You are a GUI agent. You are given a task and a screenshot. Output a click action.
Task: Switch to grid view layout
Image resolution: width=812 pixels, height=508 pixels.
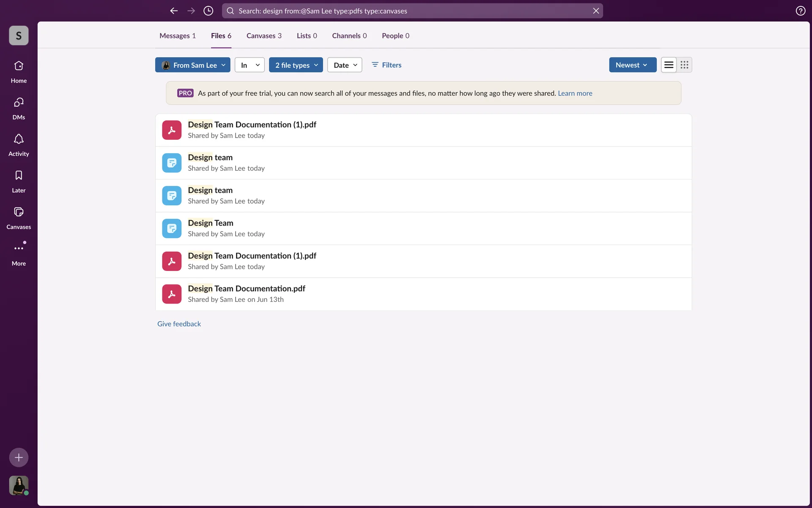point(684,65)
